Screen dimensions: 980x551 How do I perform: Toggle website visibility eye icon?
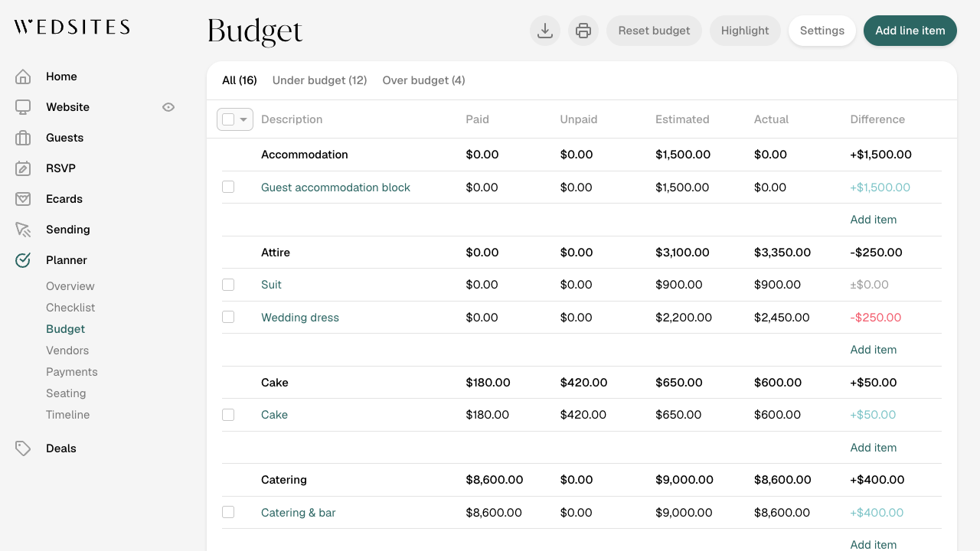pos(168,107)
